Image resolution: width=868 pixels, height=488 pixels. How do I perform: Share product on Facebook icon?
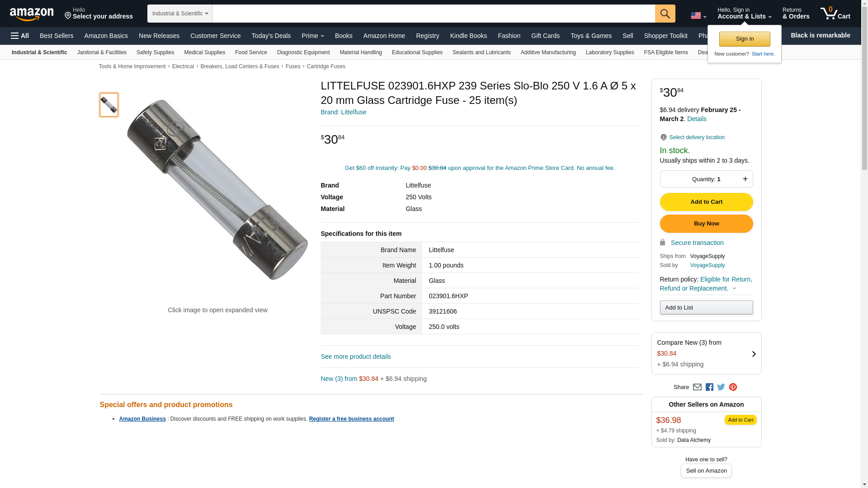709,387
